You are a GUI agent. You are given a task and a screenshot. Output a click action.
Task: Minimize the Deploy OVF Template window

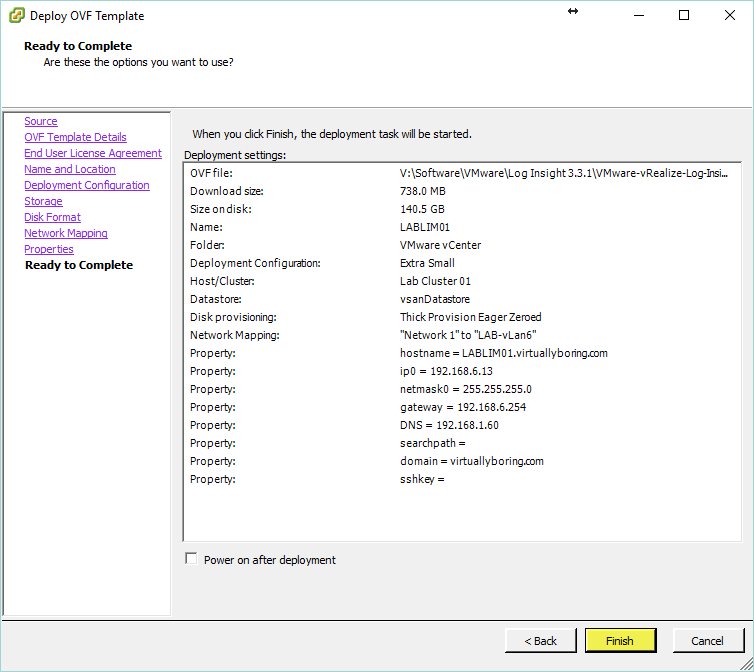[x=639, y=15]
